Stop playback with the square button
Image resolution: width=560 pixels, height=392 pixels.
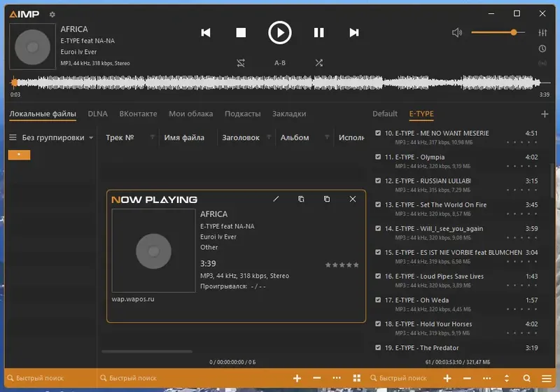click(x=241, y=33)
